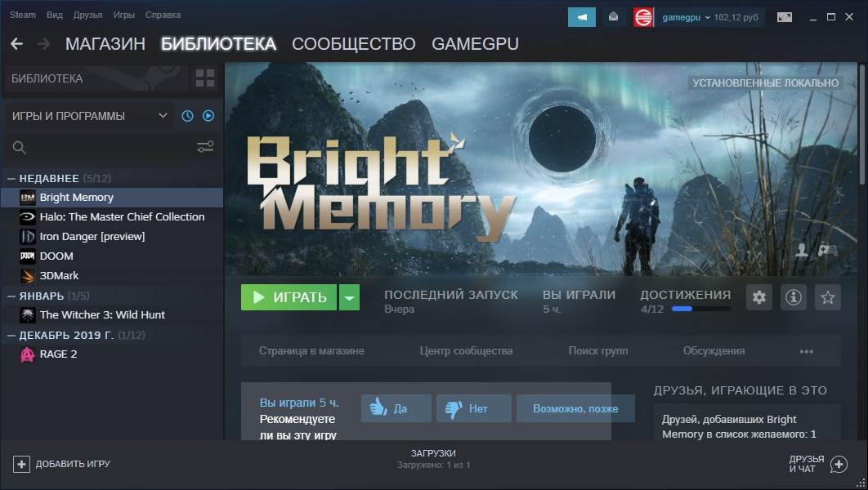Show more links via three dots

807,351
